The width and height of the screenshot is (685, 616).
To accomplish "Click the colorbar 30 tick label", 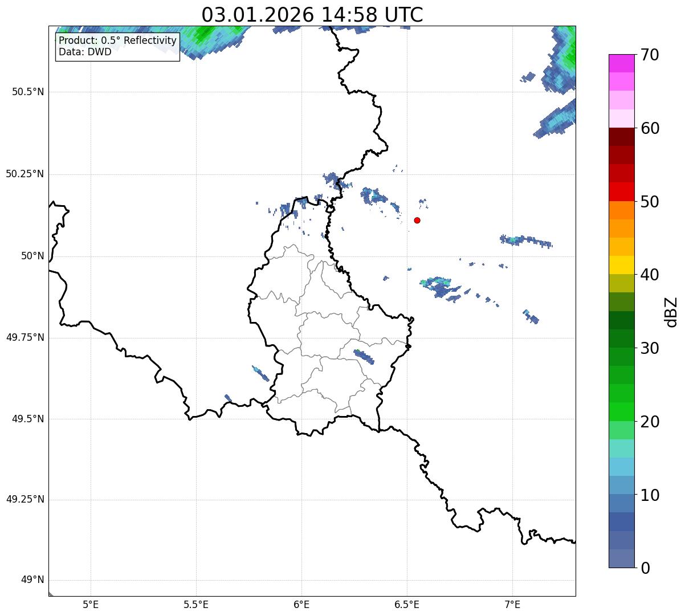I will [650, 349].
